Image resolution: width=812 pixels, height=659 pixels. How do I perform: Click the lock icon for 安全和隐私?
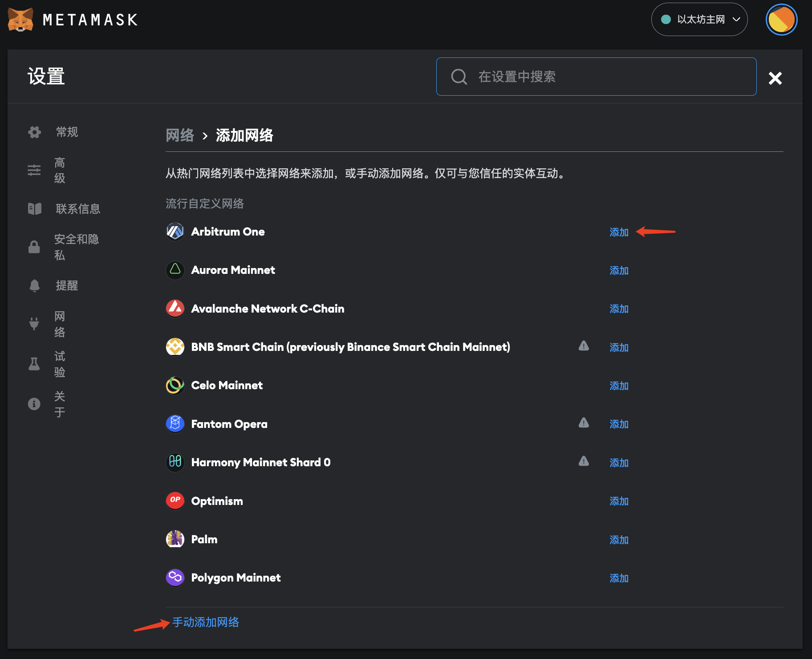34,247
